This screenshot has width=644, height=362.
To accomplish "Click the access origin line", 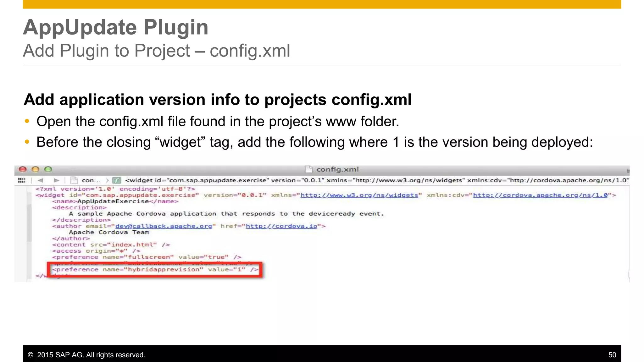I will coord(96,251).
